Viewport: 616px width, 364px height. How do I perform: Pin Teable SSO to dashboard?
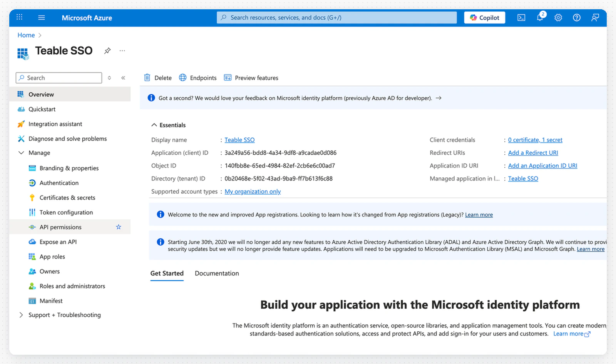pyautogui.click(x=107, y=51)
